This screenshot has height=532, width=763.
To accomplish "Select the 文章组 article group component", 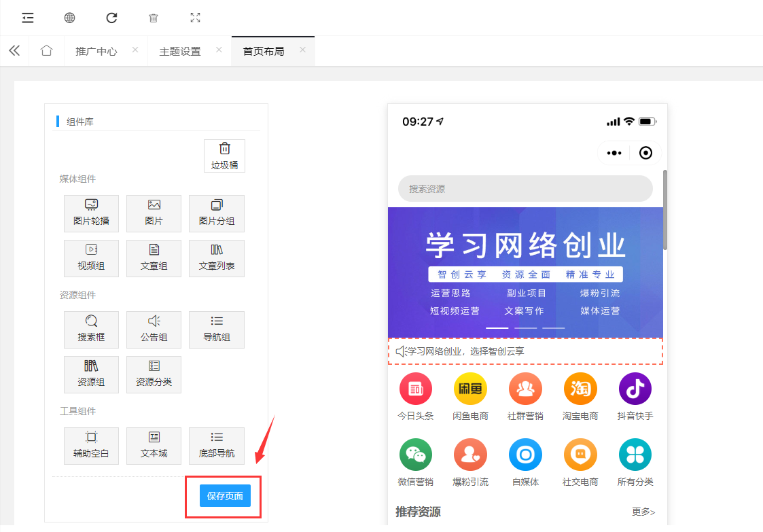I will pos(154,258).
